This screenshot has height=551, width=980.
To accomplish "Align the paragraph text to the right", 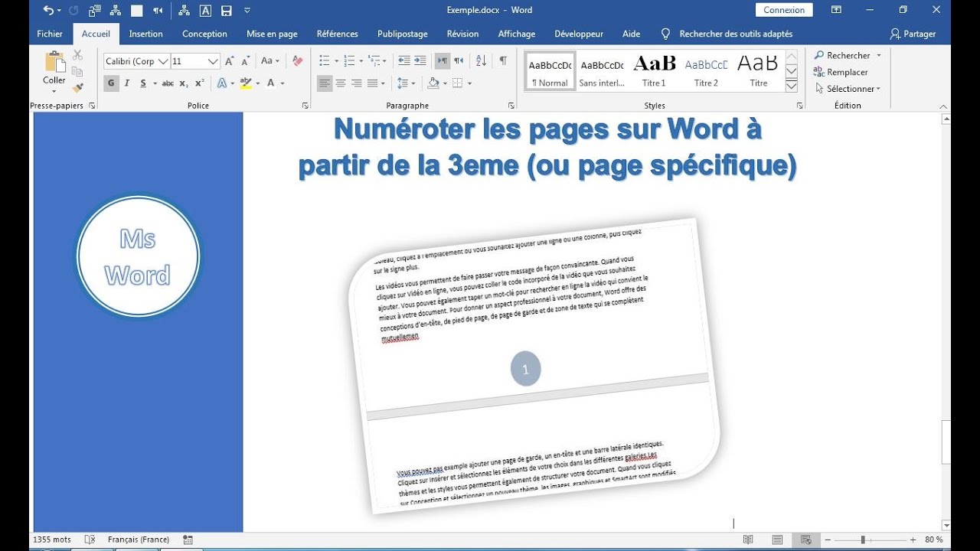I will coord(356,83).
